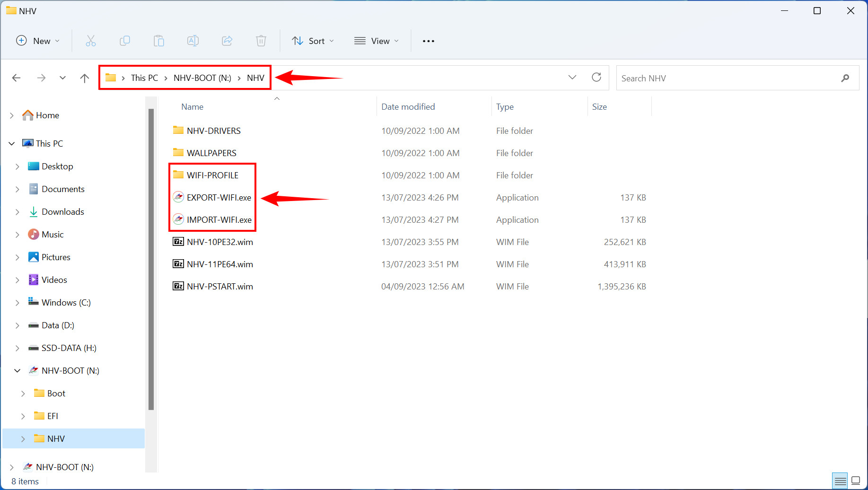The image size is (868, 490).
Task: Click the folder icon in address bar
Action: [x=111, y=78]
